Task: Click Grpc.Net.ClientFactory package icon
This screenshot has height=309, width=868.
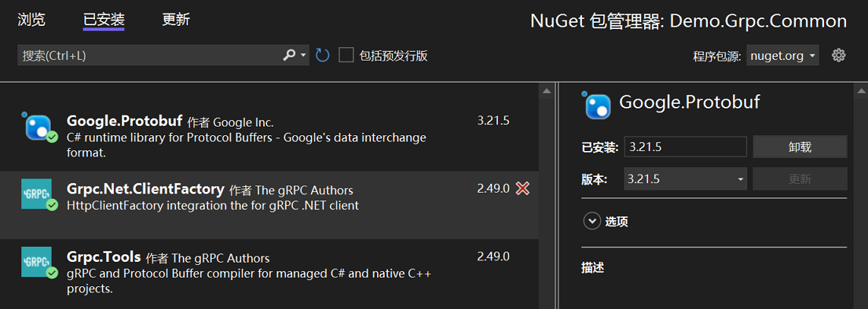Action: pos(38,194)
